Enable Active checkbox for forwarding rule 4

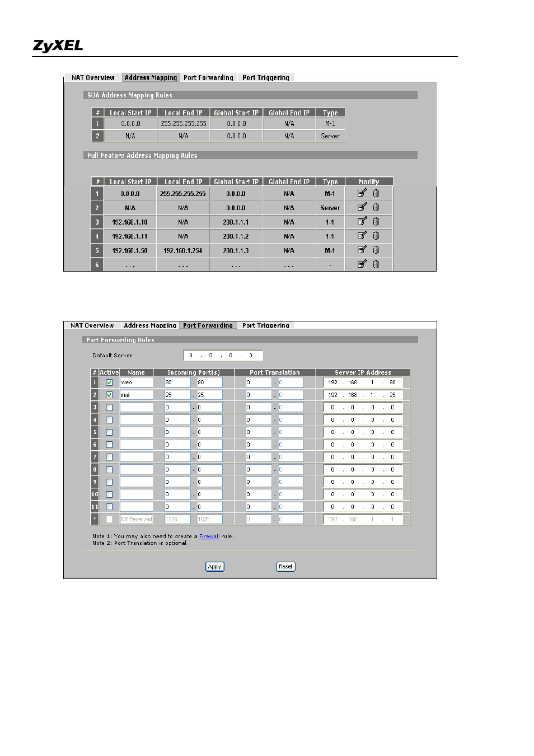tap(109, 419)
